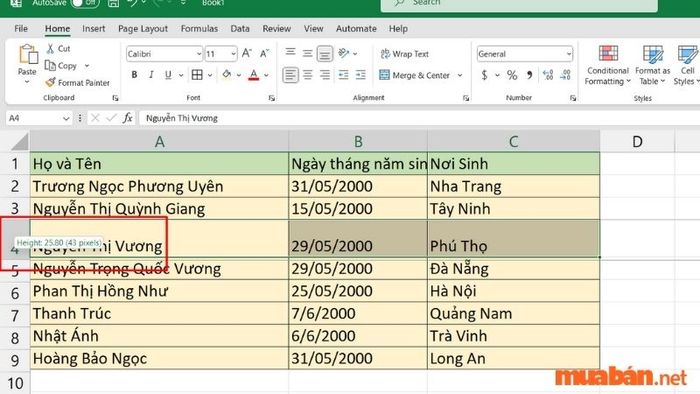Click the Copy icon
Image resolution: width=700 pixels, height=394 pixels.
pos(50,66)
